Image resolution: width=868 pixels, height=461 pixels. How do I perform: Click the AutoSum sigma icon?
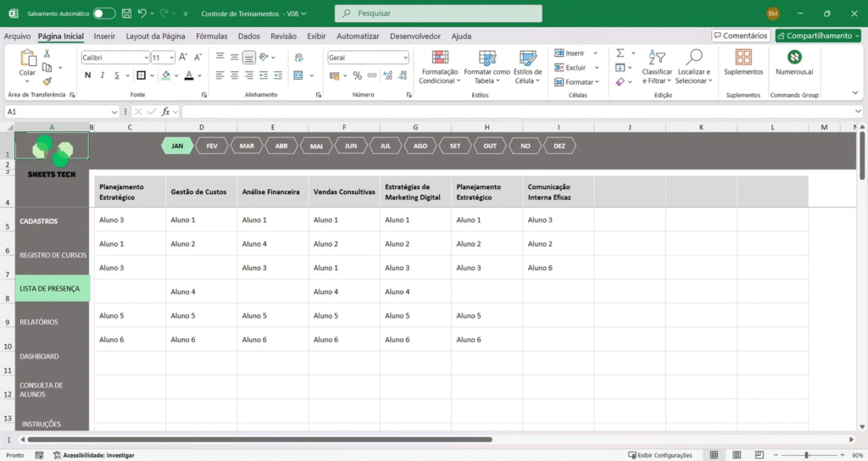[x=620, y=53]
